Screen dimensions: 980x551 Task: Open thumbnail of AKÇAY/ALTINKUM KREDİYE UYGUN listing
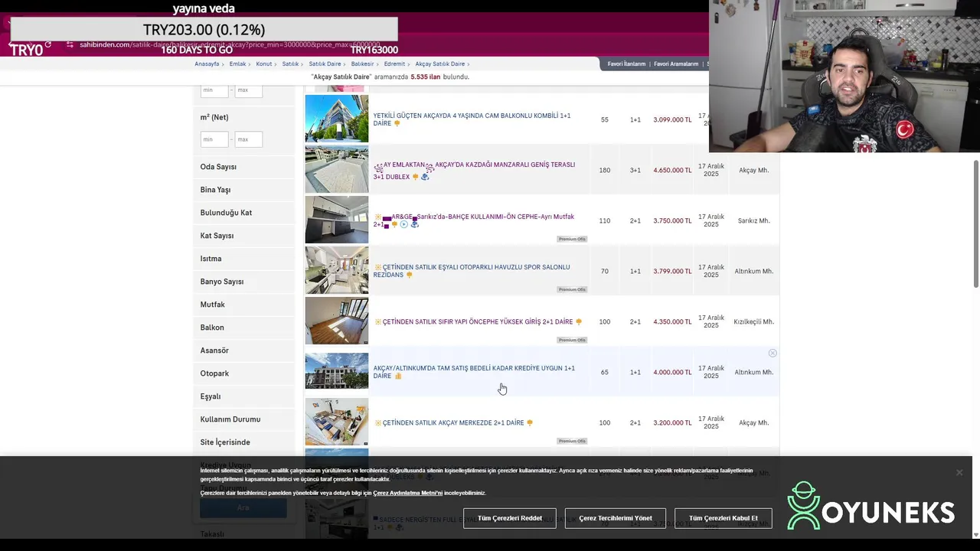pyautogui.click(x=337, y=371)
